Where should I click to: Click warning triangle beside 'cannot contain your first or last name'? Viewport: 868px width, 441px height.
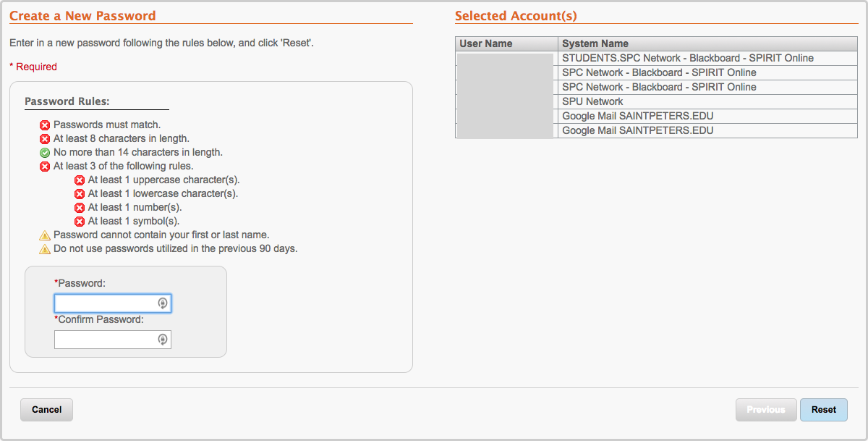point(45,235)
